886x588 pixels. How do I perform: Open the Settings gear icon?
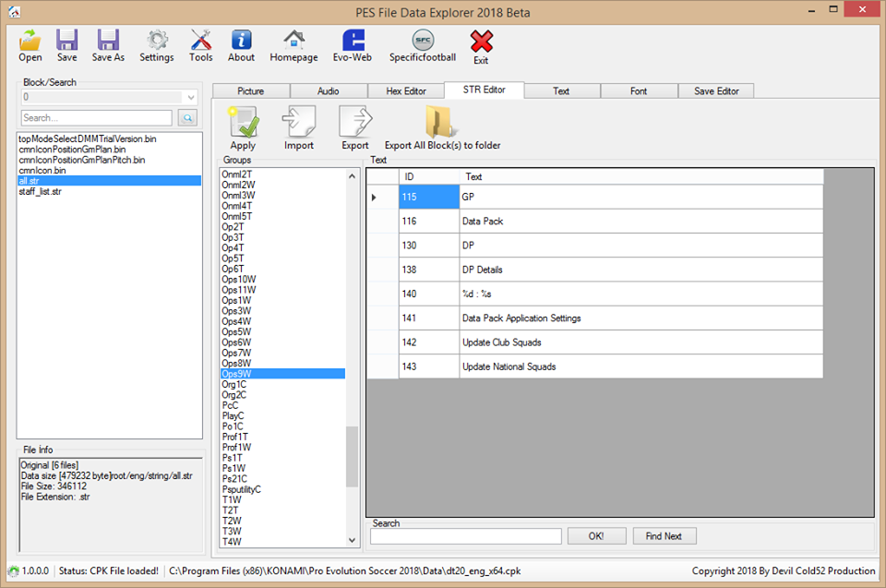[157, 42]
